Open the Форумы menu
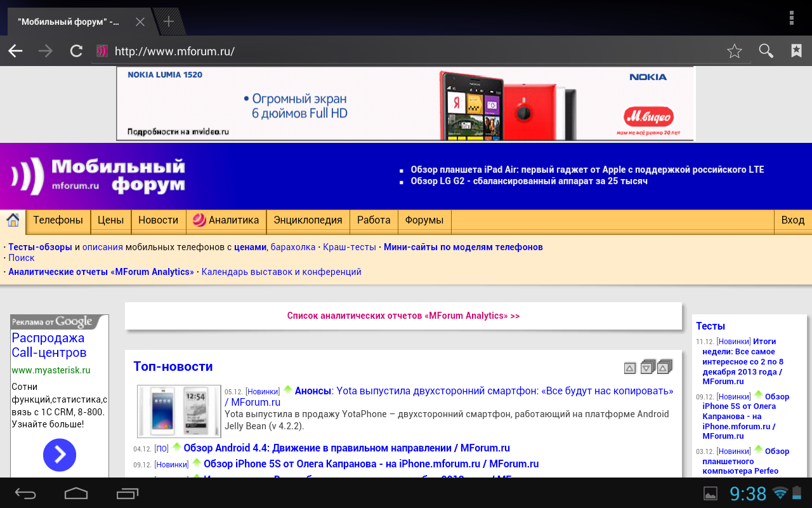Screen dimensions: 812x508 coord(424,220)
